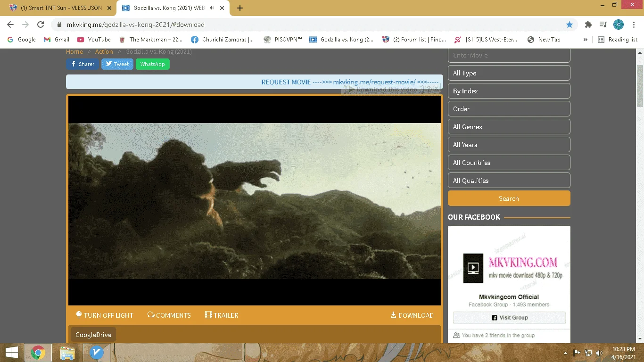The height and width of the screenshot is (362, 644).
Task: View site info via the padlock icon
Action: 59,25
